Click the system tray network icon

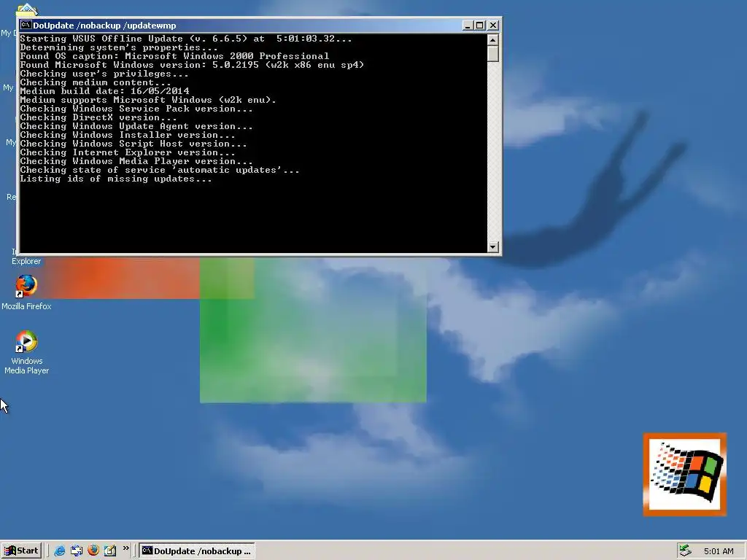click(685, 551)
